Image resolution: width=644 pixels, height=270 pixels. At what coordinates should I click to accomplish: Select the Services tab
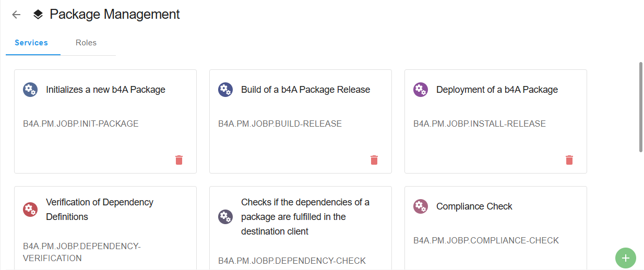(31, 43)
